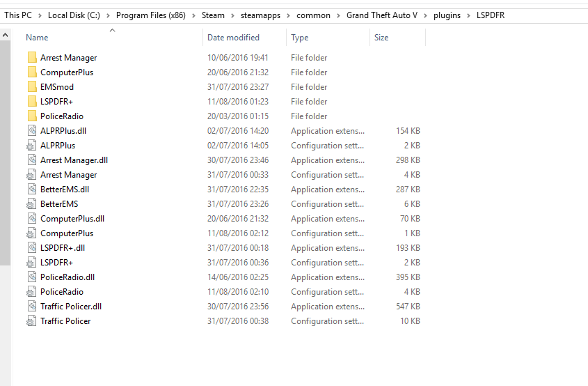Go to Steam breadcrumb folder
Viewport: 588px width, 386px height.
pyautogui.click(x=213, y=15)
